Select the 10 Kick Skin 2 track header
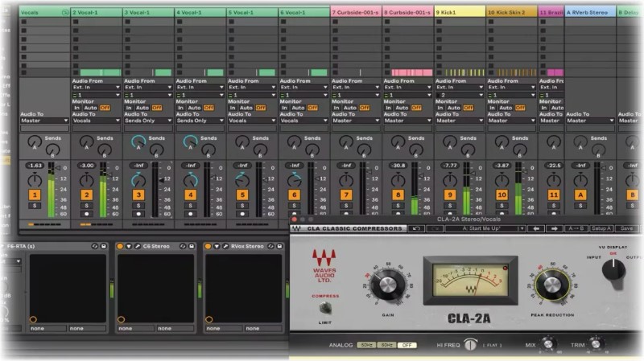 coord(511,12)
